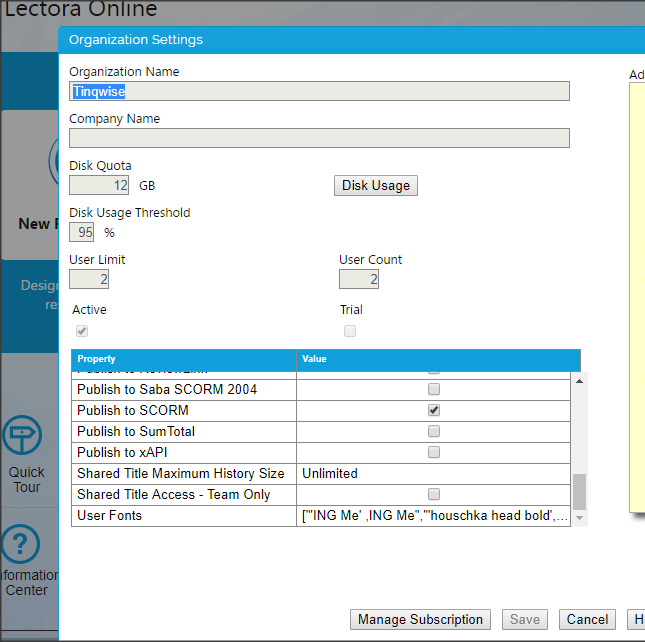Click the Organization Name field
This screenshot has height=642, width=645.
(319, 91)
